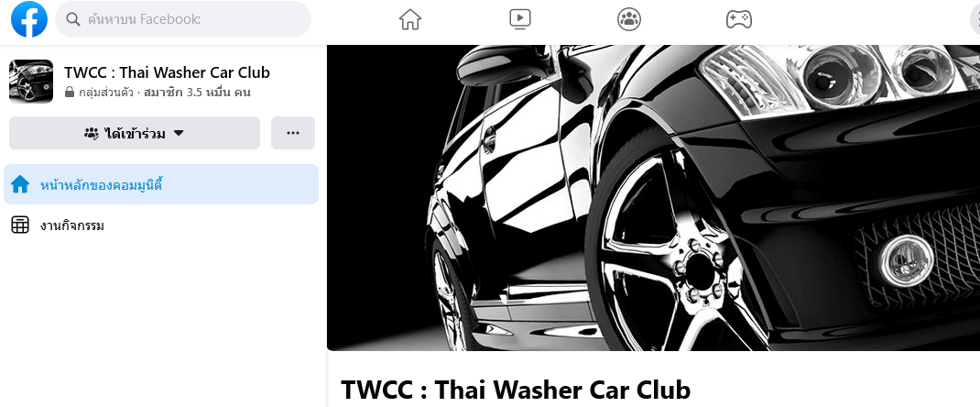Image resolution: width=980 pixels, height=407 pixels.
Task: Open the Gaming controller icon
Action: (739, 19)
